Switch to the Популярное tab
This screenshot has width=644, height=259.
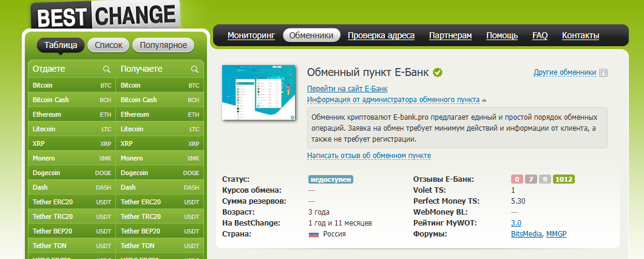pyautogui.click(x=163, y=45)
